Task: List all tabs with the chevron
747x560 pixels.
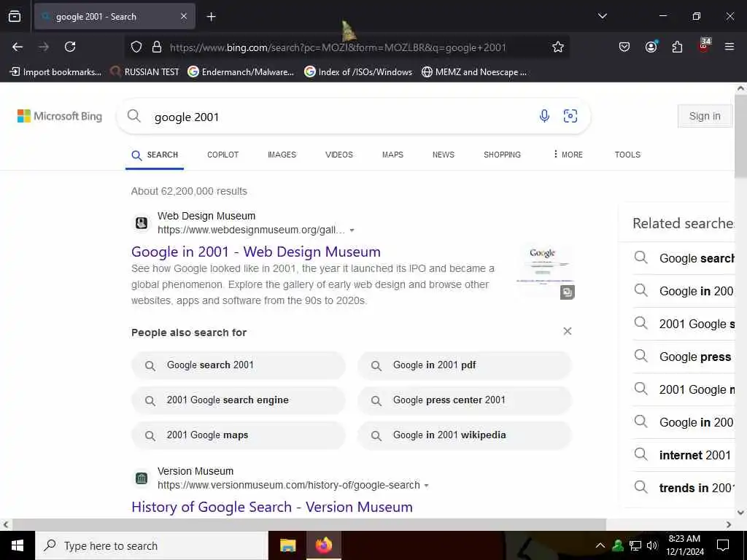Action: [602, 16]
